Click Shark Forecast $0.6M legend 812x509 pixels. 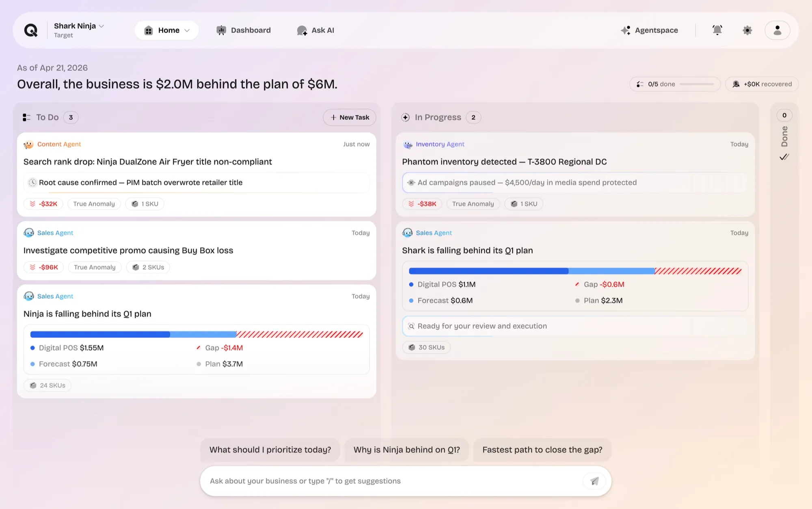(441, 301)
